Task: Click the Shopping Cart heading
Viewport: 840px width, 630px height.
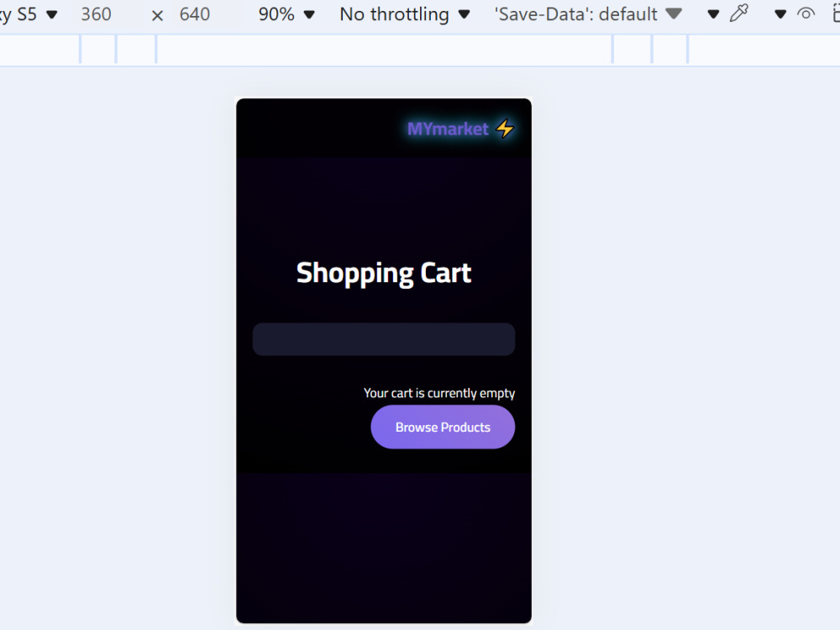Action: 384,273
